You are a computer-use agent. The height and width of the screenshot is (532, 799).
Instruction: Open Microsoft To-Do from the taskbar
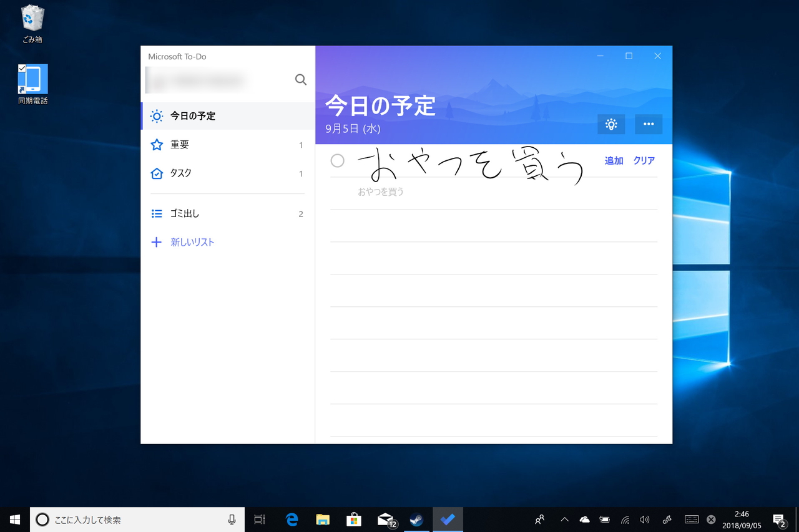[448, 519]
